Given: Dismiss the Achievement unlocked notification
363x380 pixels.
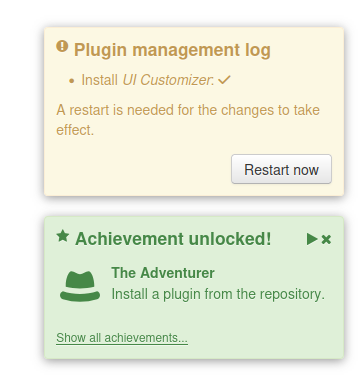Looking at the screenshot, I should 326,239.
